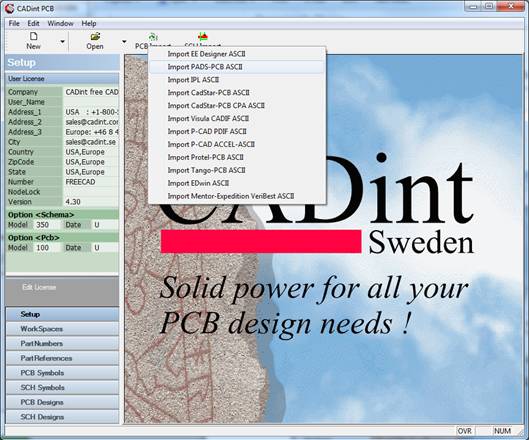Maximize the CADint PCB window
The width and height of the screenshot is (529, 440).
point(489,6)
